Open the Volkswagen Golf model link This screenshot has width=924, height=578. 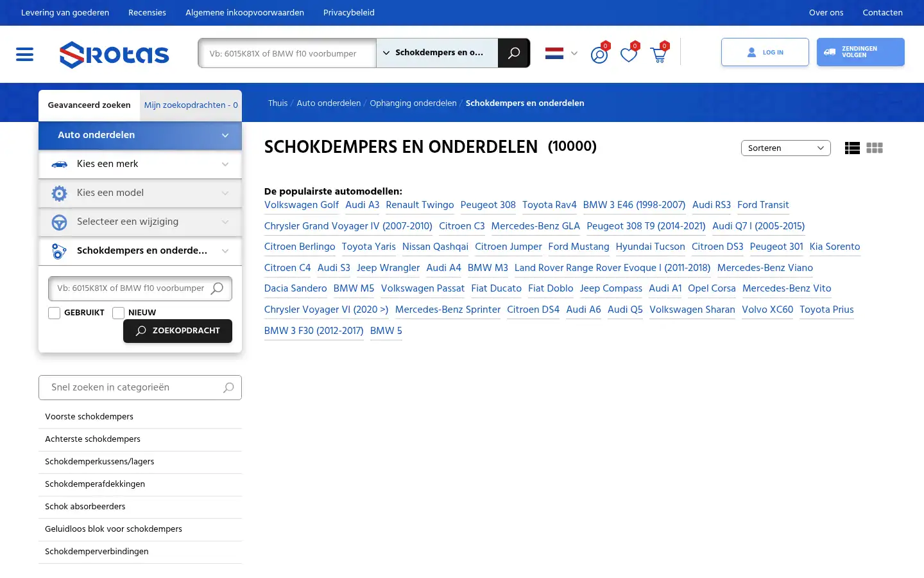(302, 206)
